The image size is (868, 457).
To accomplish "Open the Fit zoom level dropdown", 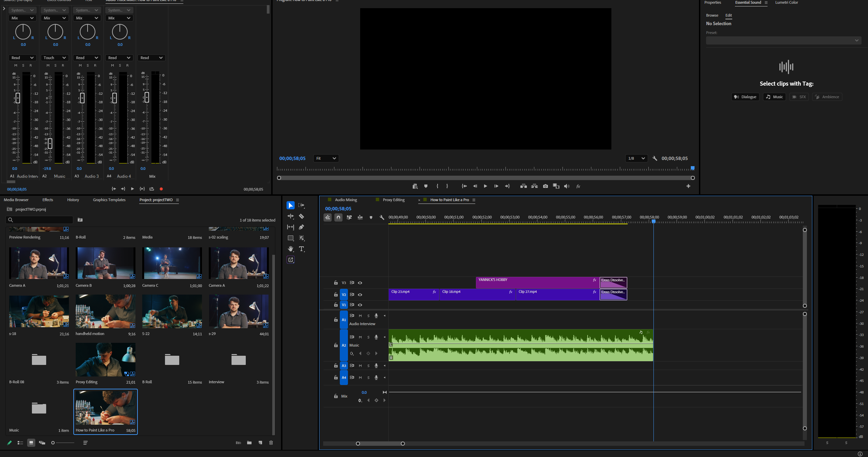I will coord(326,158).
